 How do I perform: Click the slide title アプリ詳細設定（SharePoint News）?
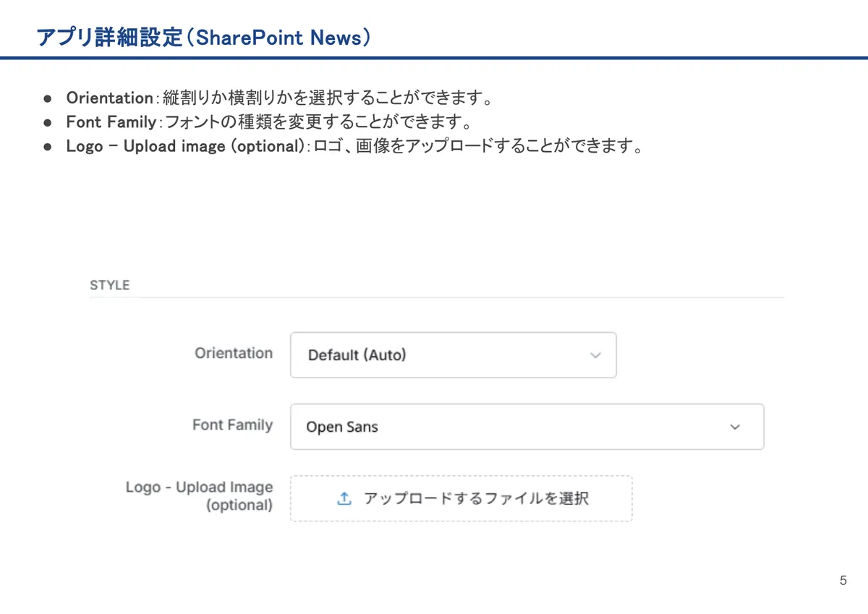tap(205, 38)
